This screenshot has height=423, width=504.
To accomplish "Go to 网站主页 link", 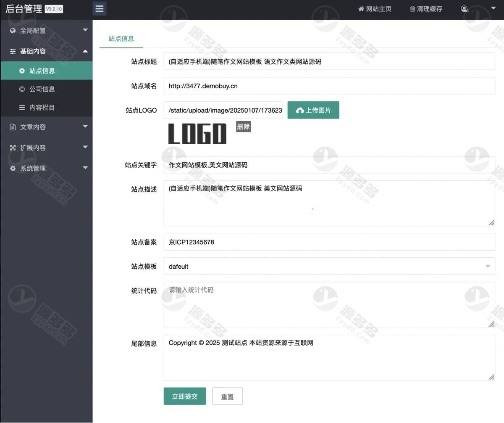I will tap(375, 9).
